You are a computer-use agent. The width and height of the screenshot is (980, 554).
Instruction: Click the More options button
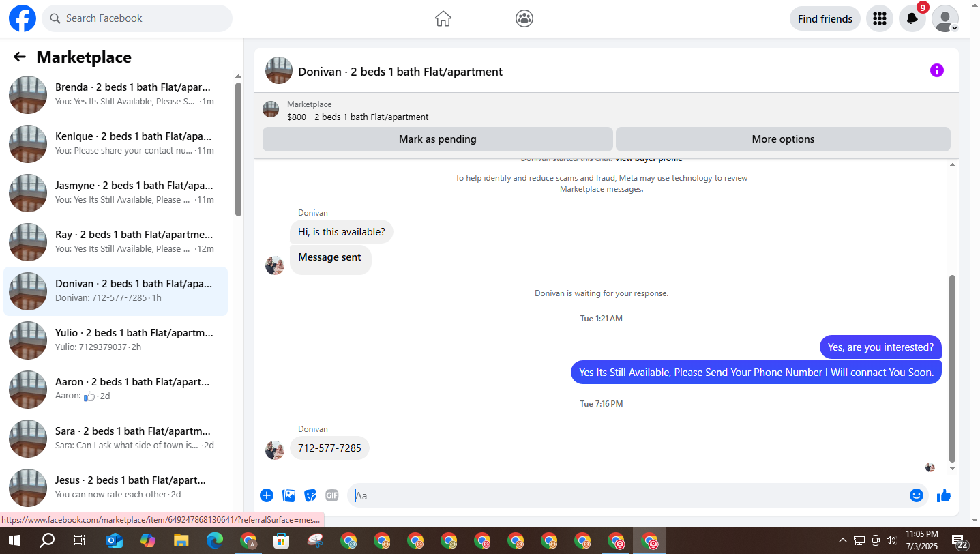pos(783,139)
